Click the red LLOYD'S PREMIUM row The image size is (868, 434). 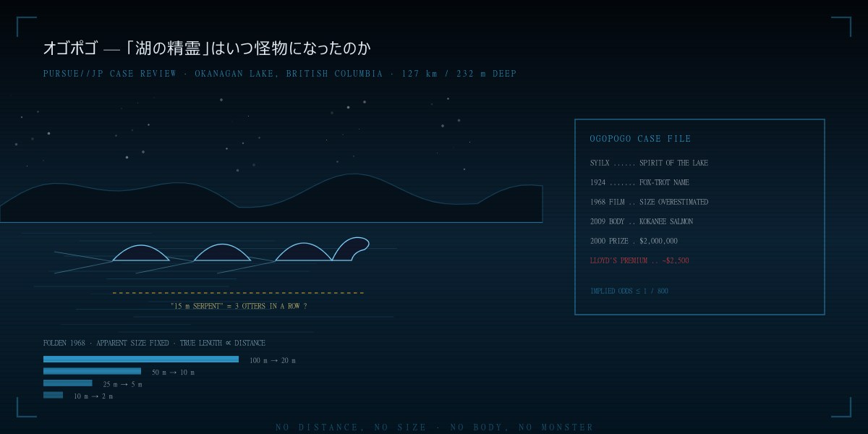tap(639, 260)
